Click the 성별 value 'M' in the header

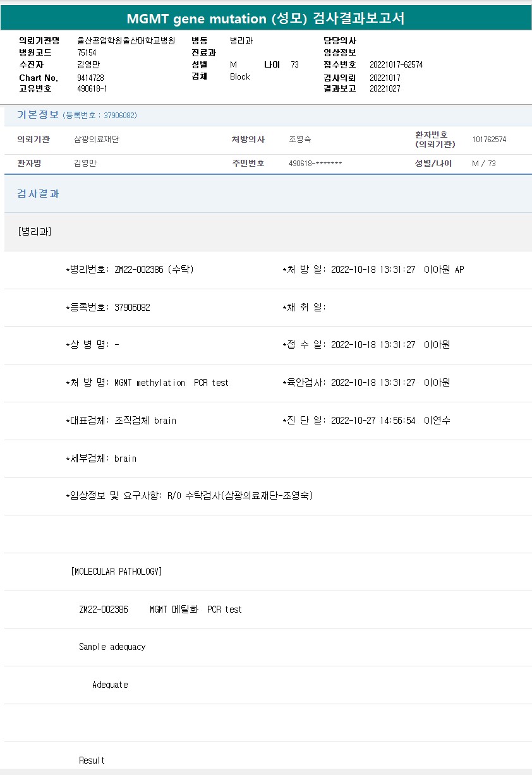tap(233, 65)
